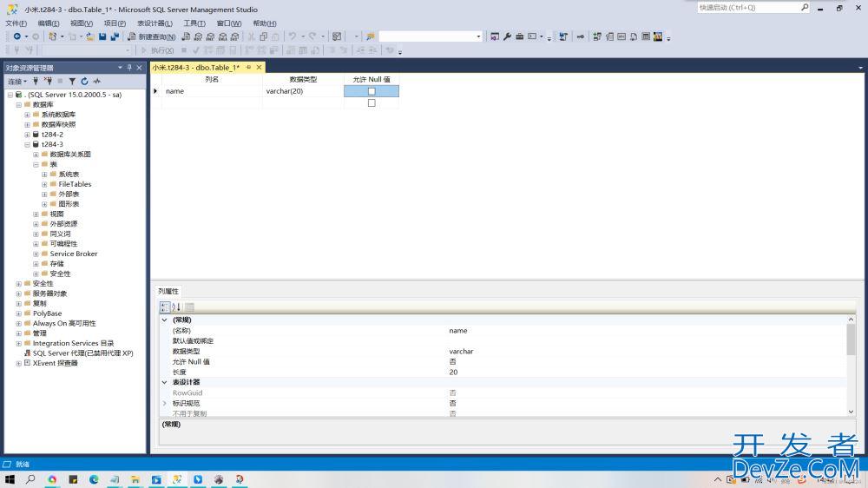Click the wrench Properties icon in toolbar

click(x=507, y=36)
